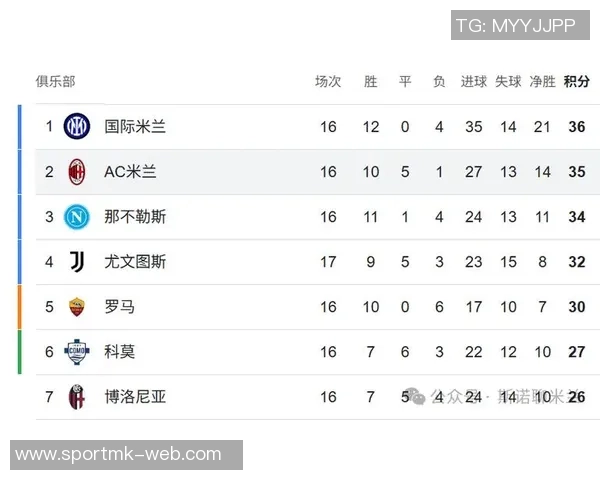Click the orange qualification bar beside rank 5
The height and width of the screenshot is (480, 600).
tap(19, 307)
